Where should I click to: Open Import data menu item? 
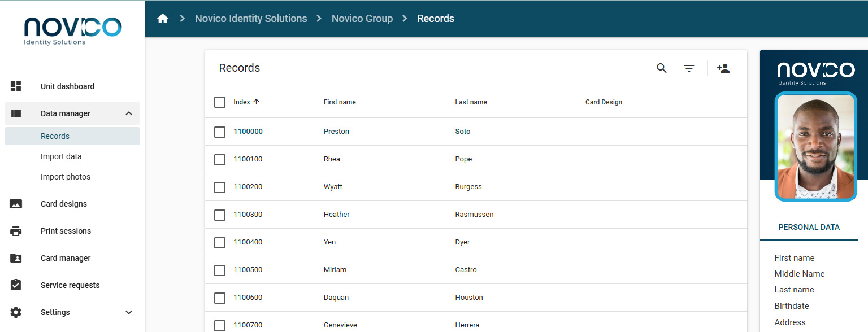pos(61,156)
